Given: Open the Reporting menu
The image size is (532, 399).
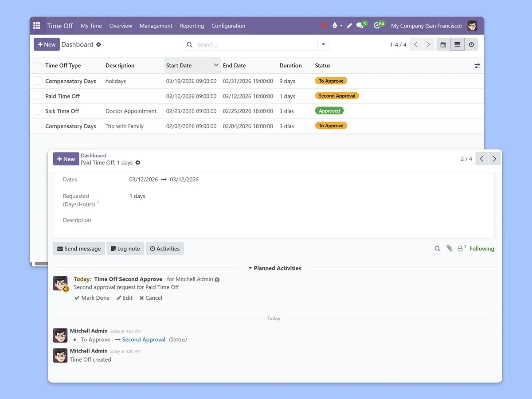Looking at the screenshot, I should [192, 26].
